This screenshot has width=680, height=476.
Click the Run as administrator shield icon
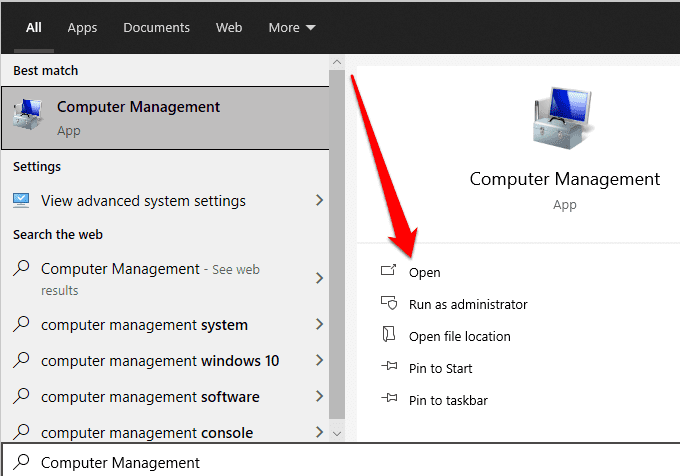(389, 304)
